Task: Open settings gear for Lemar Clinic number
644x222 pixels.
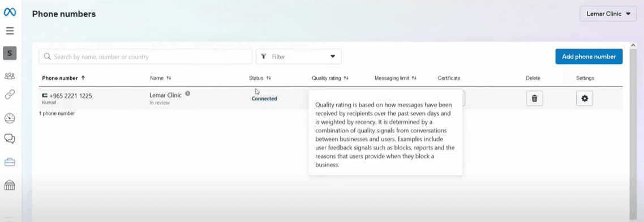Action: click(585, 98)
